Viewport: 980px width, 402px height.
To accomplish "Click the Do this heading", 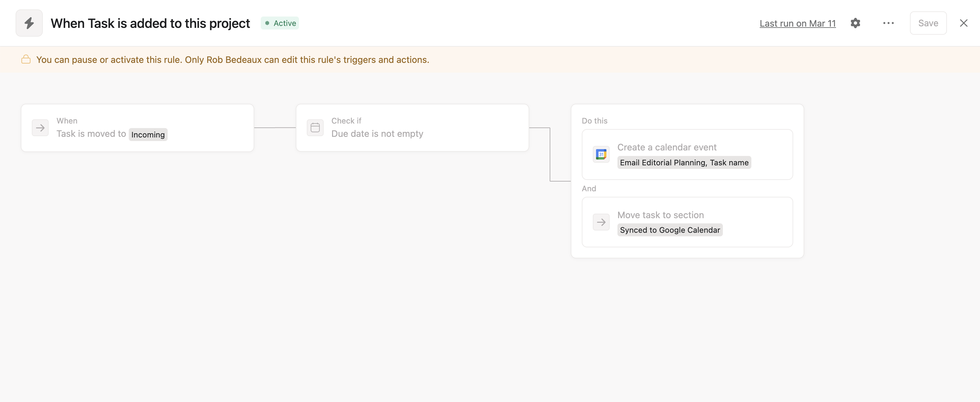I will [x=594, y=121].
